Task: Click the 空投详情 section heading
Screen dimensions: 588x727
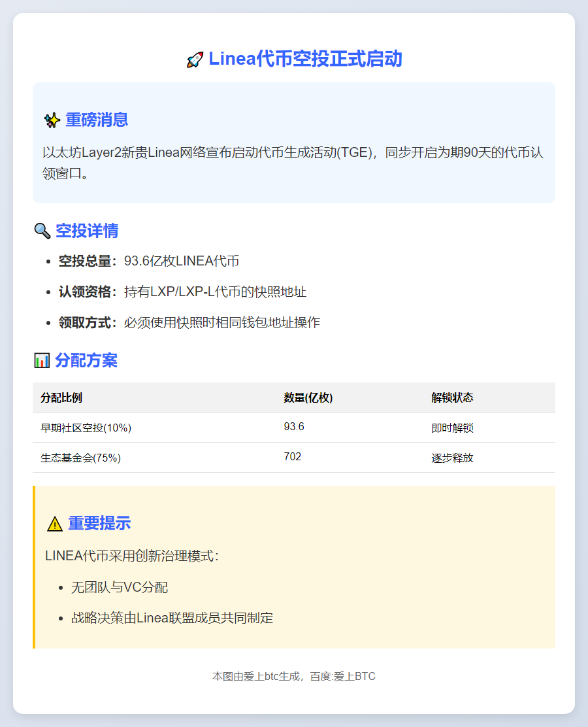Action: pos(87,231)
